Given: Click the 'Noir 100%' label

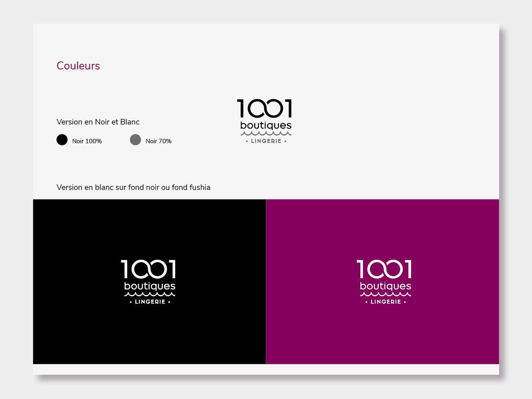Looking at the screenshot, I should pyautogui.click(x=87, y=141).
